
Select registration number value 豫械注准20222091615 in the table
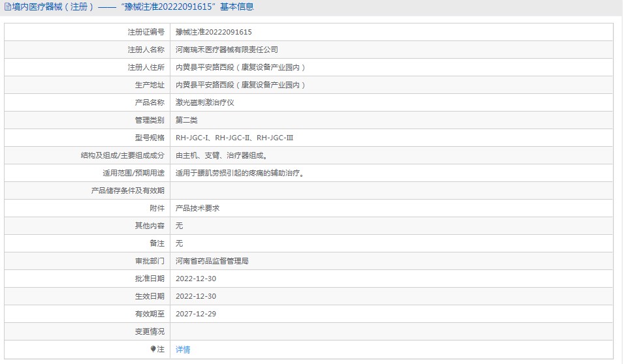214,32
